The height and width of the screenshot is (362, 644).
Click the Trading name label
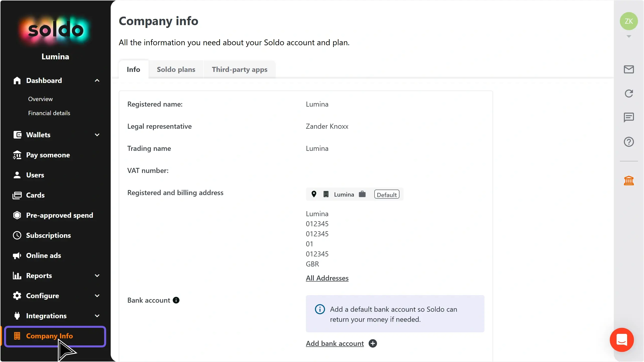pyautogui.click(x=149, y=148)
